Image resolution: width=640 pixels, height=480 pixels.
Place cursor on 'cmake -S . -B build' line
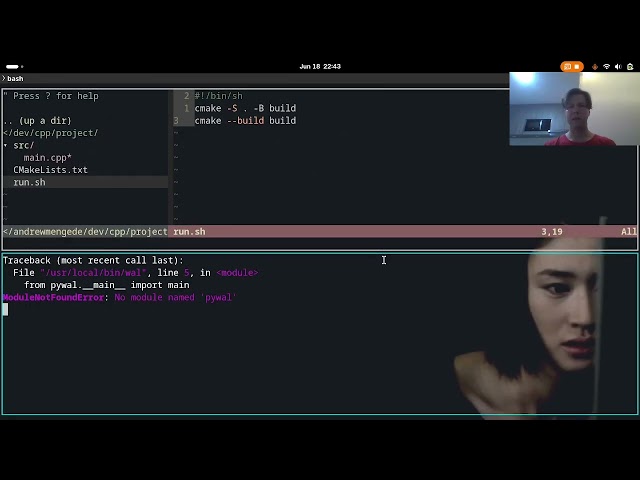click(x=245, y=108)
